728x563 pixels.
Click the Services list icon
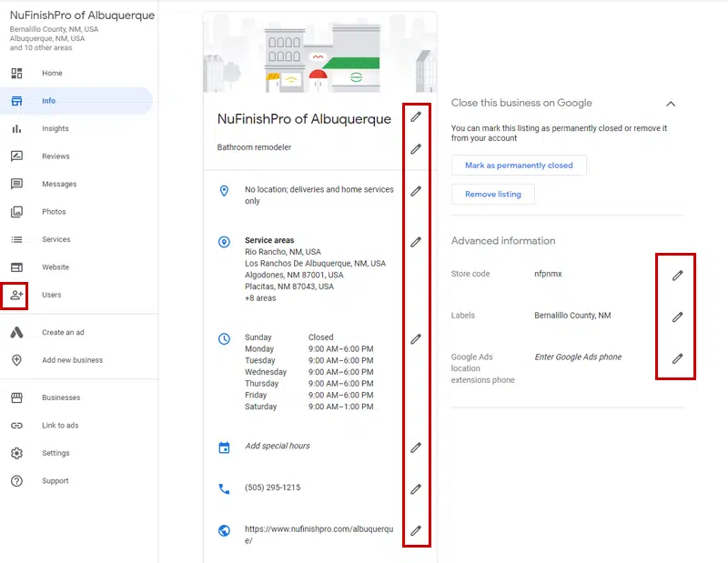(16, 239)
